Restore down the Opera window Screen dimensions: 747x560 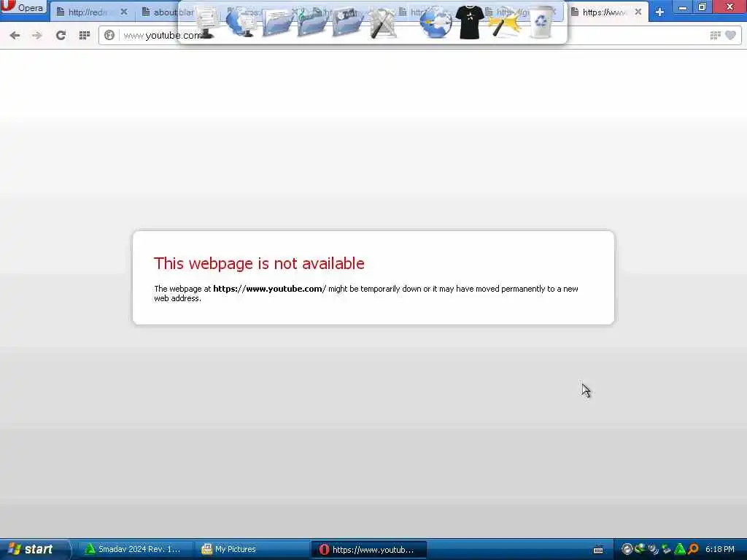[x=703, y=7]
